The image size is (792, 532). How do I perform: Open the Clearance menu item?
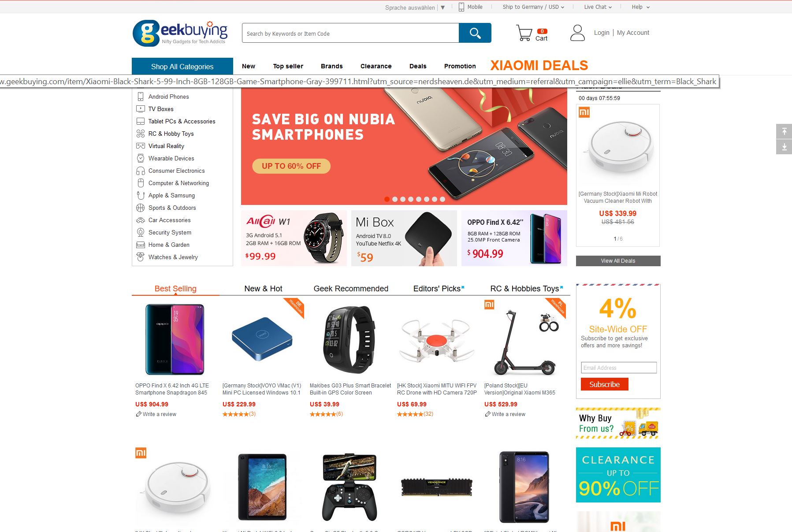[376, 66]
